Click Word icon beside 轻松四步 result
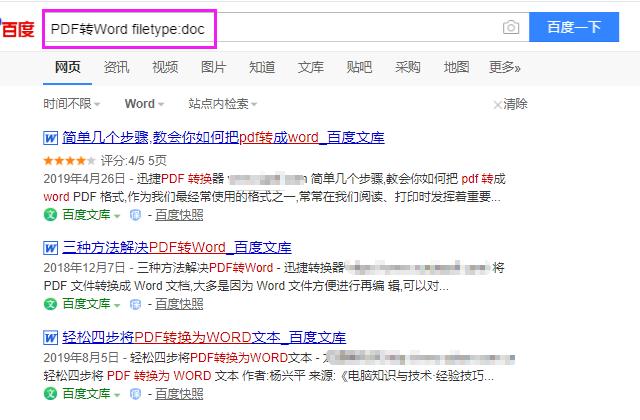The width and height of the screenshot is (640, 420). click(x=51, y=338)
